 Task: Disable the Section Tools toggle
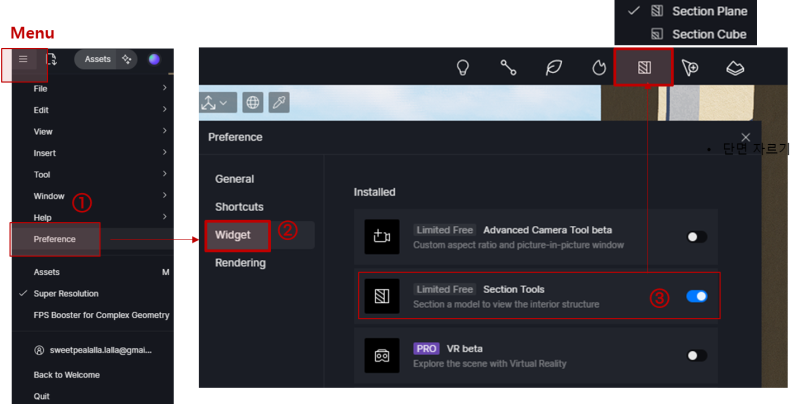point(696,296)
